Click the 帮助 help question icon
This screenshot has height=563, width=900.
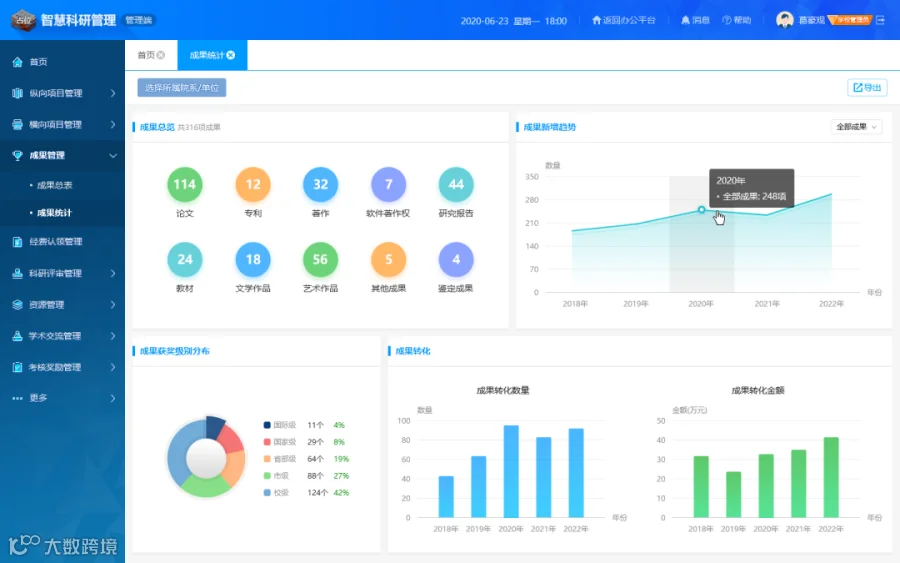(x=727, y=20)
